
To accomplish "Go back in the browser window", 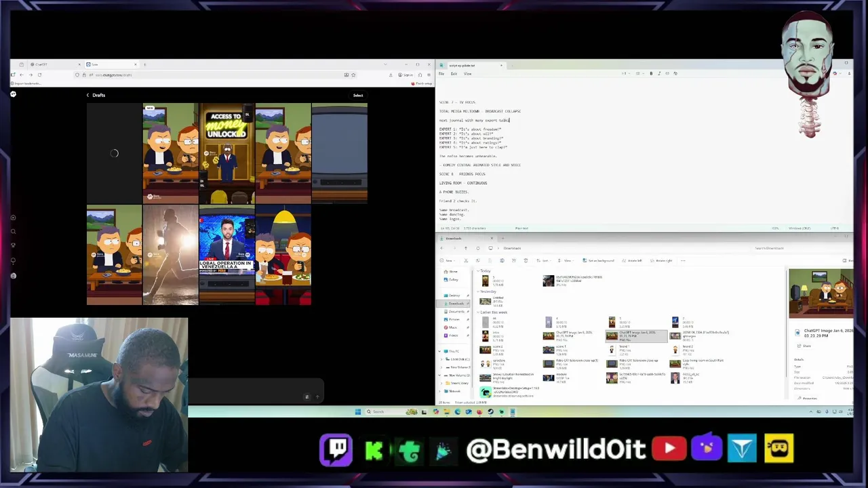I will tap(22, 75).
